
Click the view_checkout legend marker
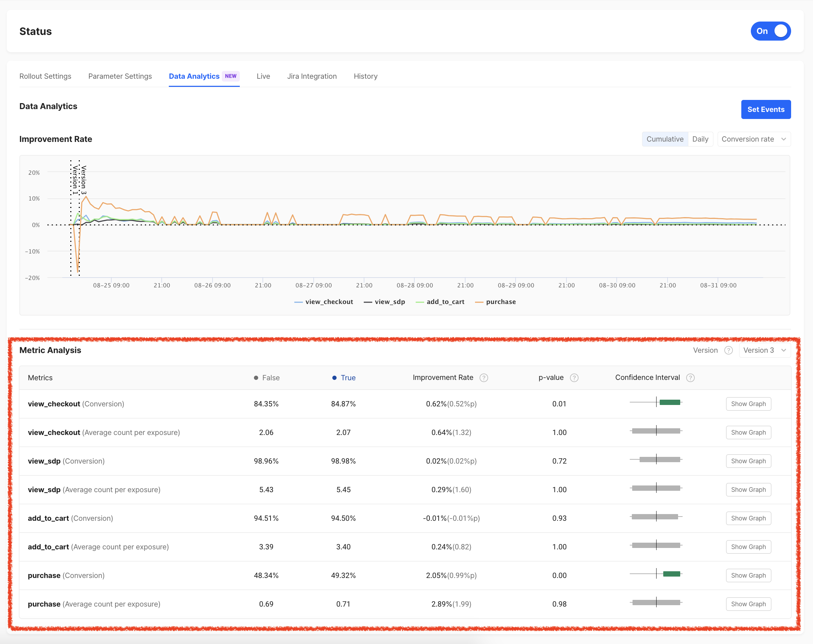pos(298,302)
